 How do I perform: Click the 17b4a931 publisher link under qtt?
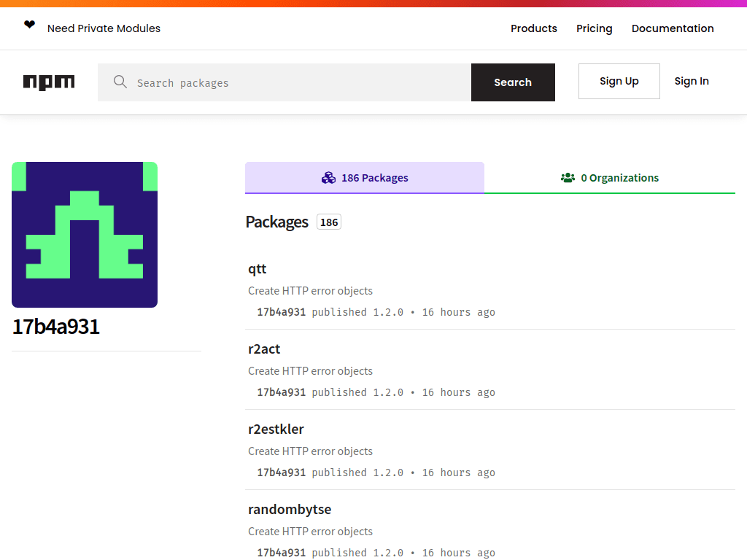point(281,311)
